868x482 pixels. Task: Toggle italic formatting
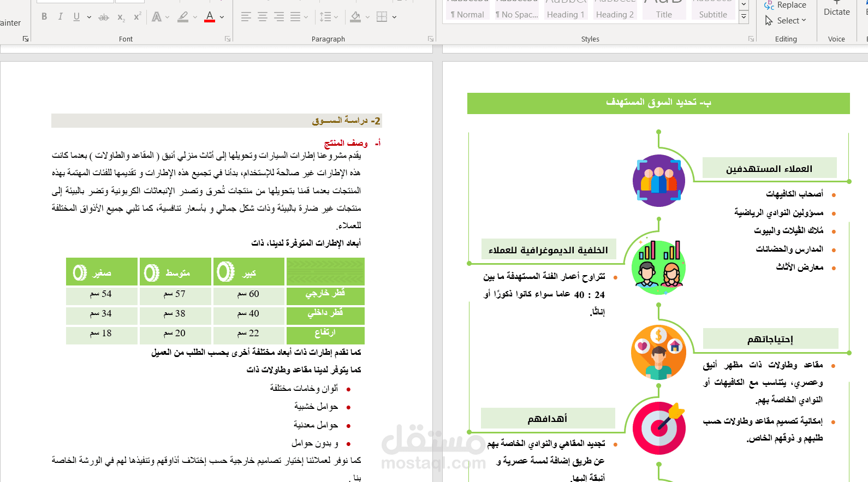(x=60, y=17)
